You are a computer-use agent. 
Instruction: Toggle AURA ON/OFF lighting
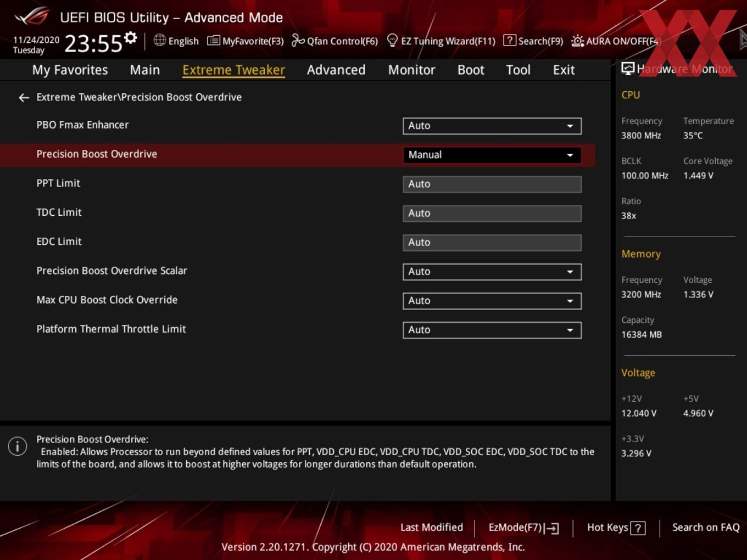[x=615, y=41]
